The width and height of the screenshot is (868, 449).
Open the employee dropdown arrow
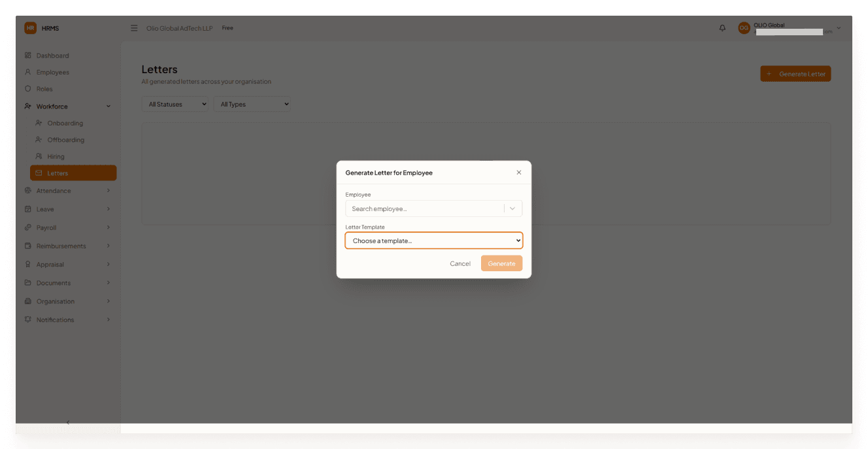(x=512, y=209)
